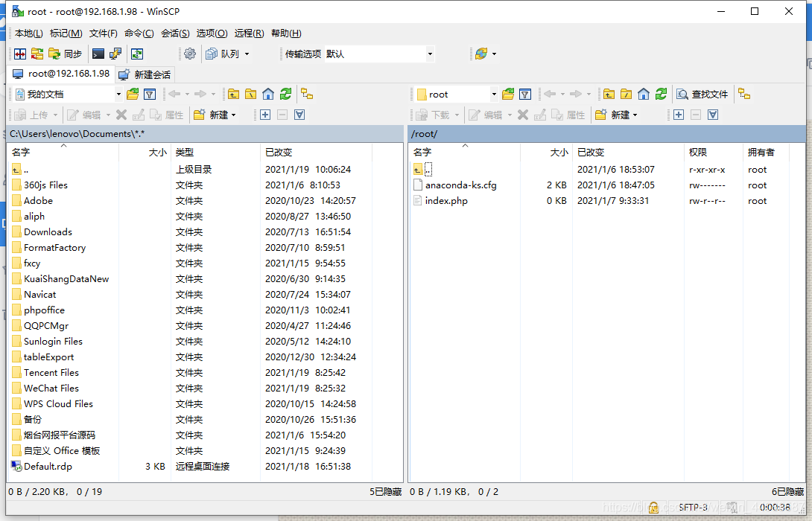
Task: Click remote panel open directory icon
Action: pos(508,95)
